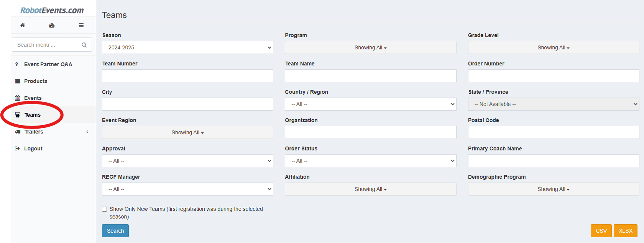Open the Events menu item
644x243 pixels.
(33, 98)
